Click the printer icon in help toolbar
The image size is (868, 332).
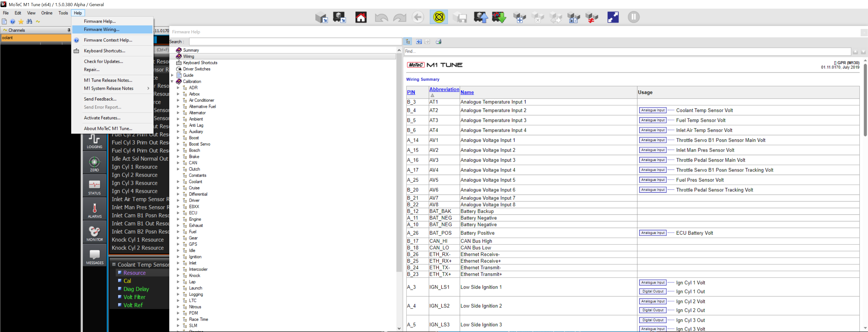click(438, 41)
